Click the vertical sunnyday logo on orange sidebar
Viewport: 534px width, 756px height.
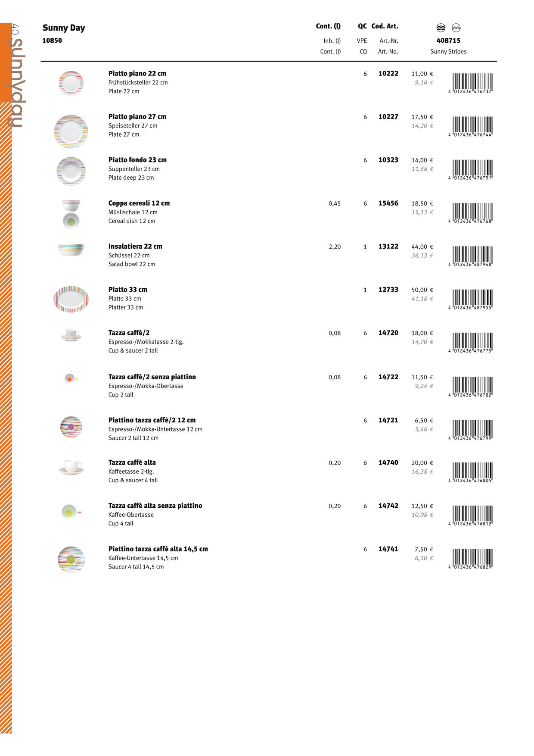[16, 82]
